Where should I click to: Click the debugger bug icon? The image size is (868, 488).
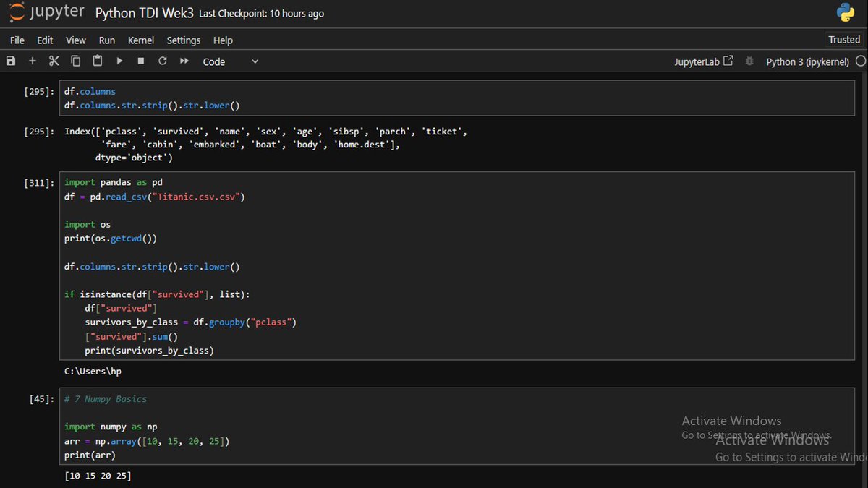coord(749,61)
